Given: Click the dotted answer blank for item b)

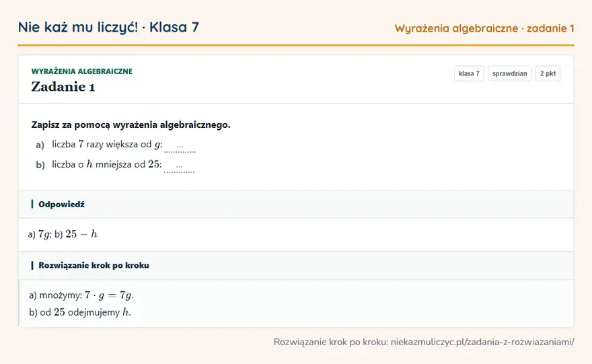Looking at the screenshot, I should pos(179,166).
